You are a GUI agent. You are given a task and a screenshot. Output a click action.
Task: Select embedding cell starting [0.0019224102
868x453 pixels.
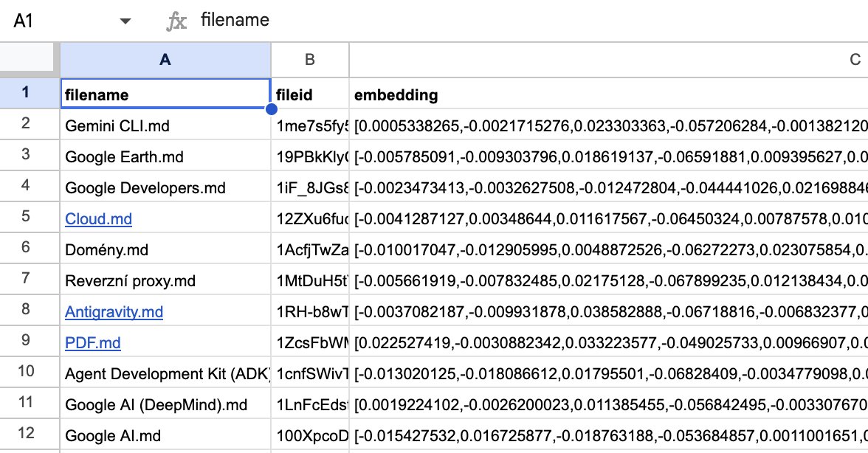pos(609,404)
